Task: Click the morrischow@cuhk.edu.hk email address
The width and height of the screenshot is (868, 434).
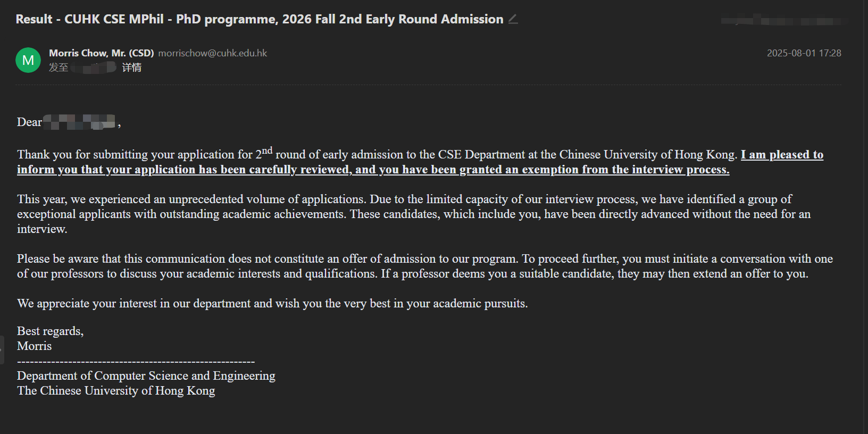Action: point(213,53)
